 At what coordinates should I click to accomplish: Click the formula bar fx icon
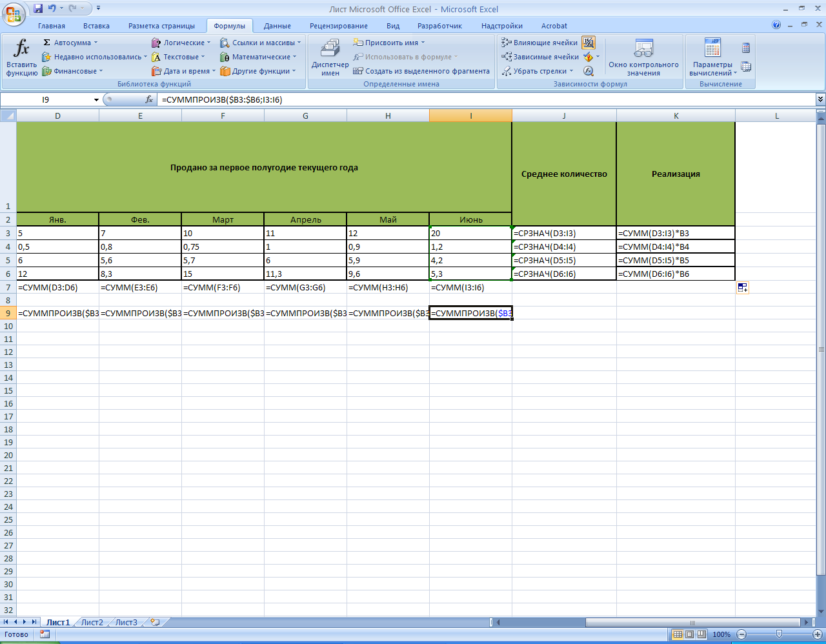(x=149, y=99)
